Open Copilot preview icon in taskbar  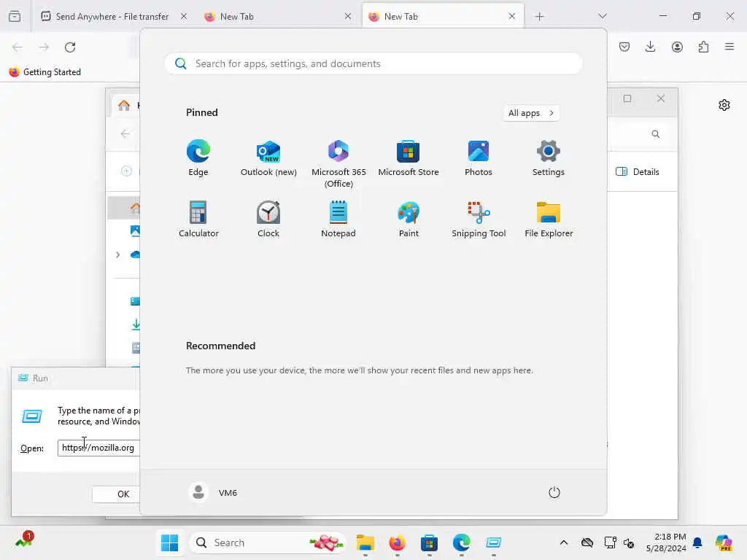[x=724, y=542]
